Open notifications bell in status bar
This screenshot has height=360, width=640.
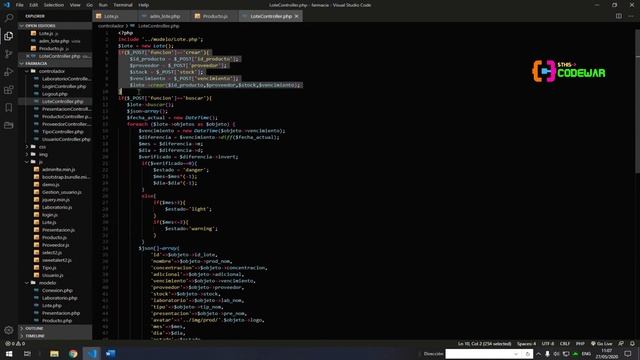click(632, 344)
